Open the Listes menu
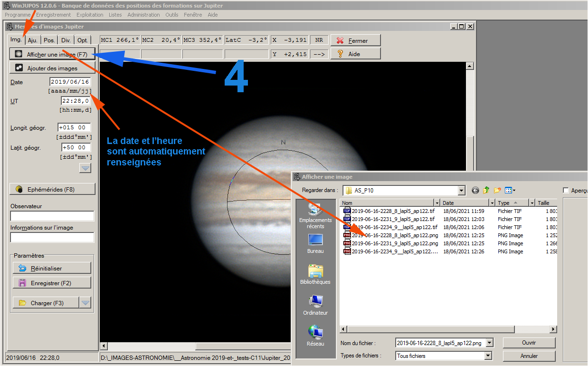Viewport: 588px width, 366px height. point(115,15)
